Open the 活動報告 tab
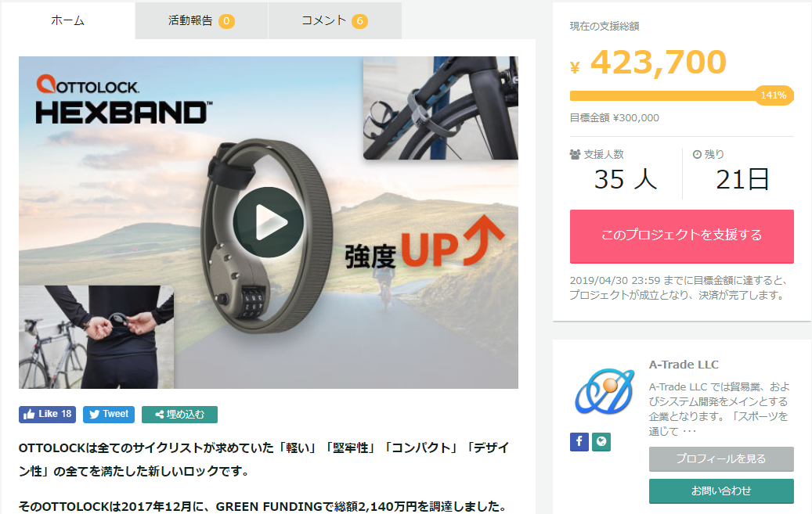812x514 pixels. 201,20
